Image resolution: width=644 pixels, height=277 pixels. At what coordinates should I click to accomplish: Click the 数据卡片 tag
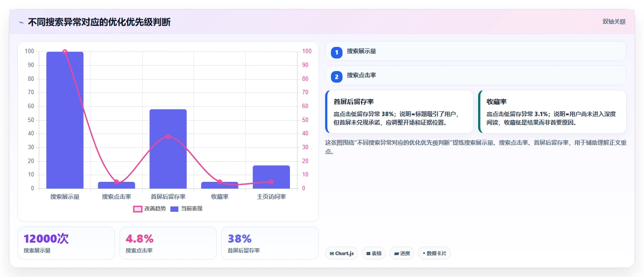click(x=434, y=253)
